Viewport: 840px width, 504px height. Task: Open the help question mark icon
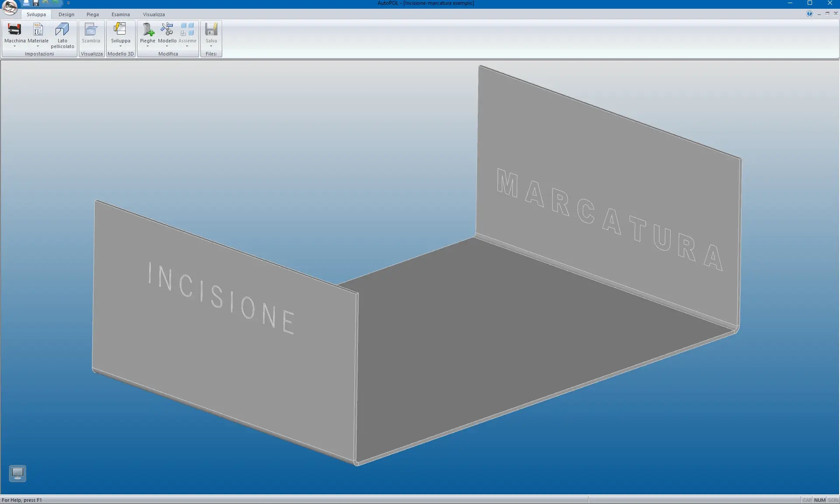tap(809, 14)
